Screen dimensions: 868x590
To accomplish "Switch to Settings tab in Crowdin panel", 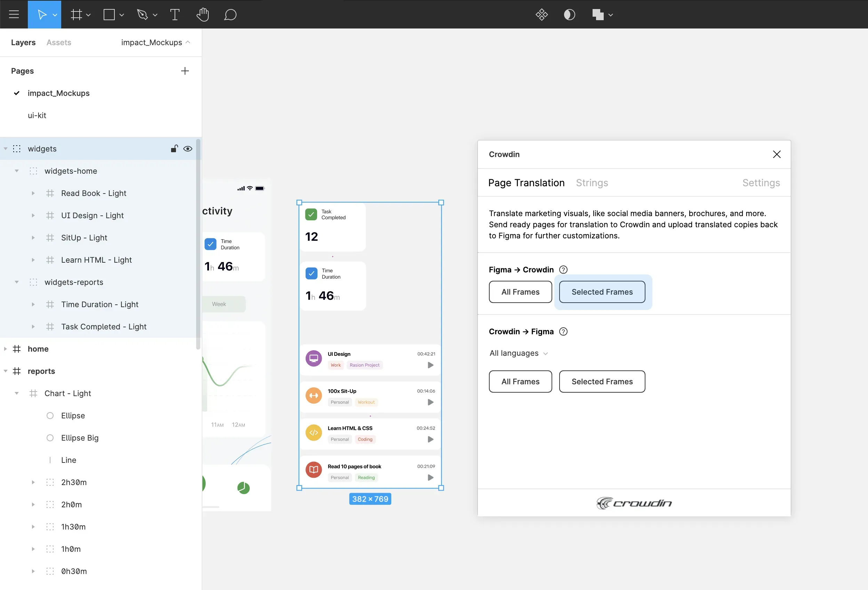I will [x=761, y=182].
